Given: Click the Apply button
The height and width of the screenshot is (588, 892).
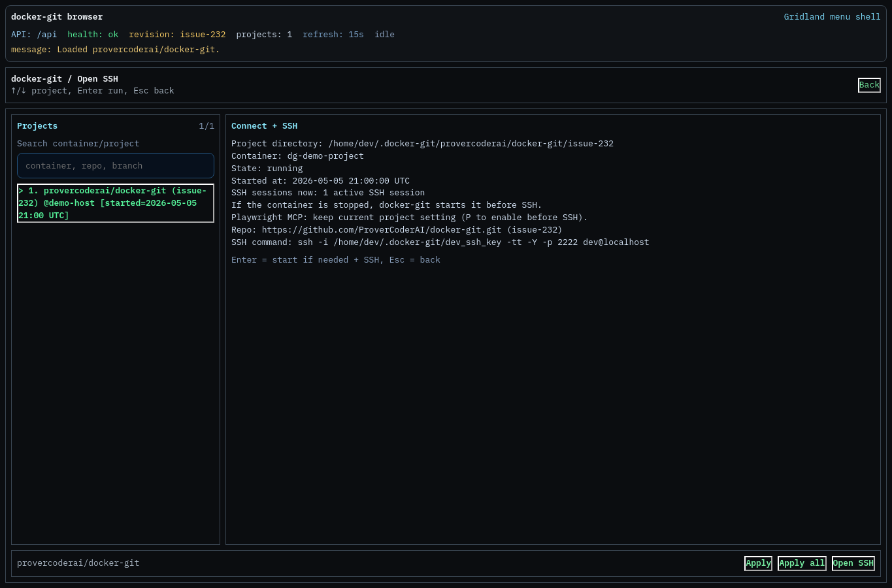Looking at the screenshot, I should [758, 563].
